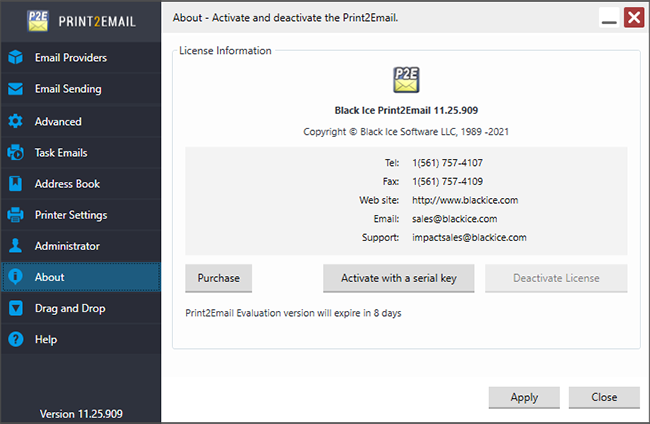Click the P2E logo in License Information

point(406,80)
